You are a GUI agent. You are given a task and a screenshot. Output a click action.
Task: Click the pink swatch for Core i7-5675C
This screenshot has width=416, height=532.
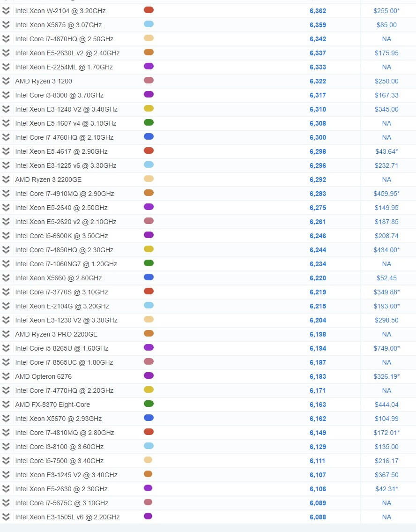point(148,502)
